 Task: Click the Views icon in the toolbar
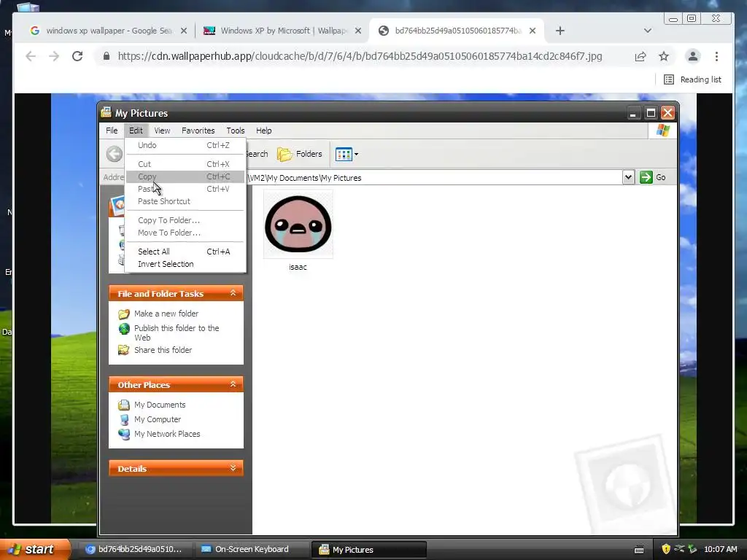click(x=344, y=154)
